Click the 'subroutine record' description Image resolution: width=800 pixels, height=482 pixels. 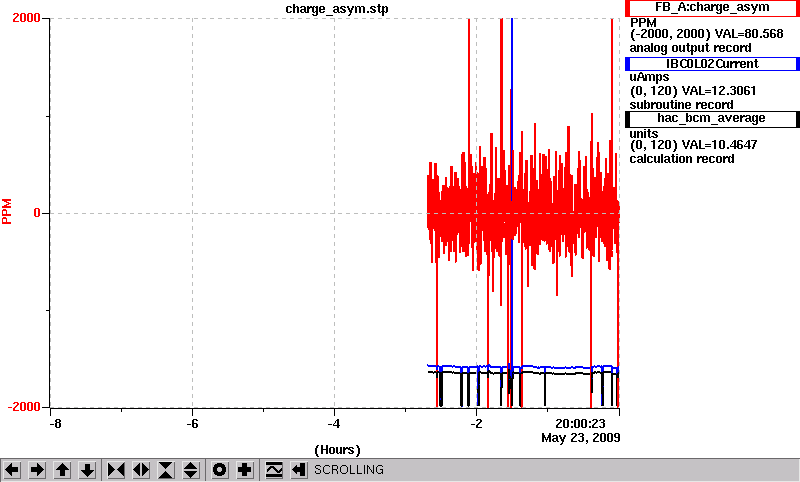(681, 105)
